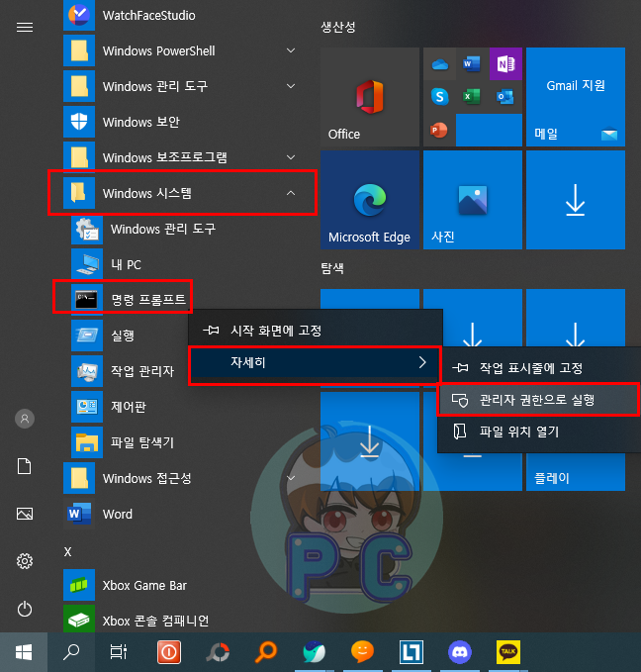Open the Whale browser on taskbar
Viewport: 641px width, 672px height.
pos(315,652)
